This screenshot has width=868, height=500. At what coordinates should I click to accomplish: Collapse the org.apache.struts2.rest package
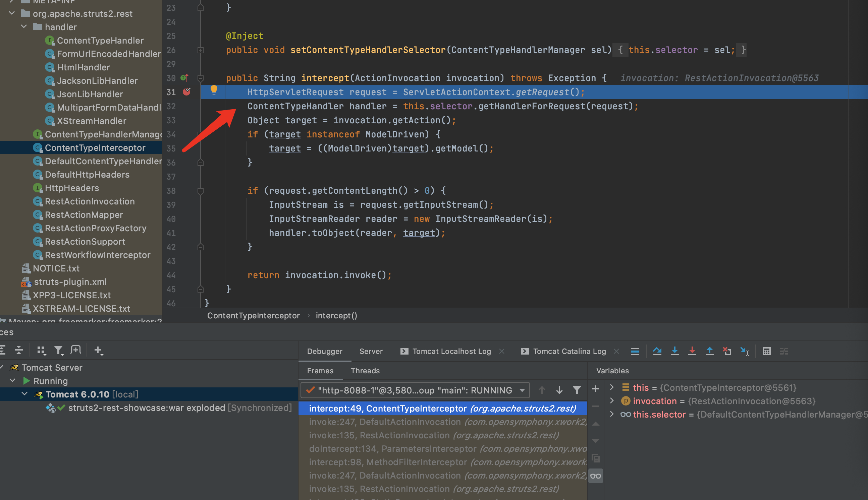[x=12, y=13]
